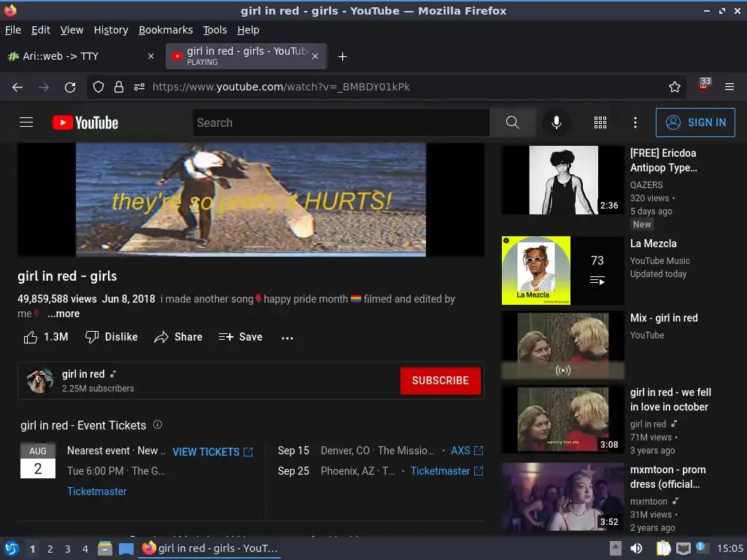Click the playing video frame
This screenshot has width=747, height=560.
251,200
